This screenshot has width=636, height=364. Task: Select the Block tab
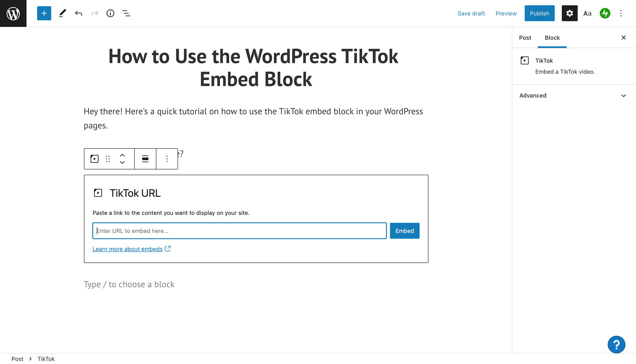tap(552, 38)
